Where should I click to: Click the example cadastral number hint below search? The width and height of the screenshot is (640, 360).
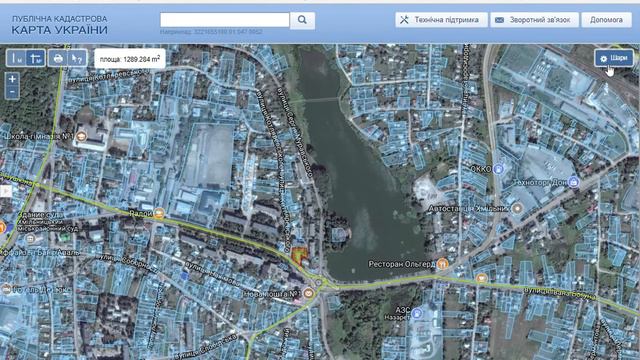coord(211,31)
